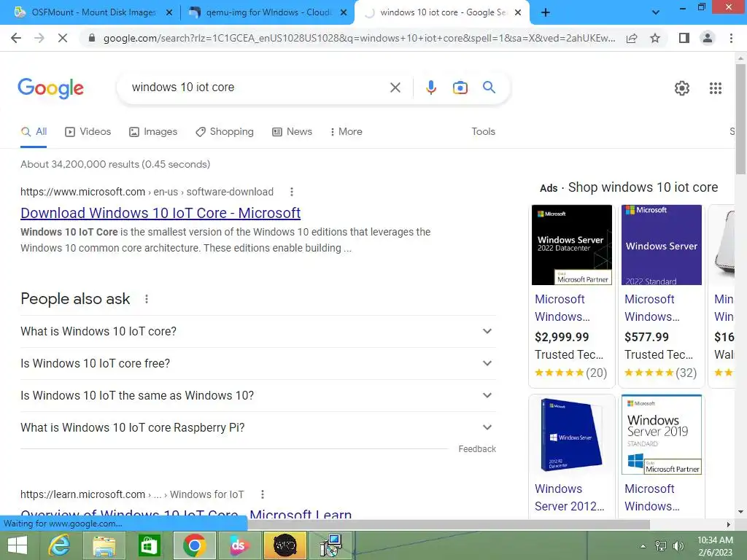
Task: Open the Shopping search filter
Action: [225, 132]
